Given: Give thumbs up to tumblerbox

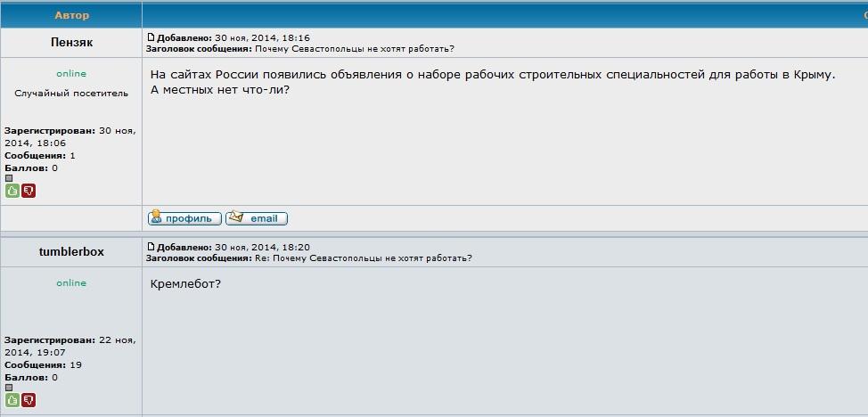Looking at the screenshot, I should [12, 400].
